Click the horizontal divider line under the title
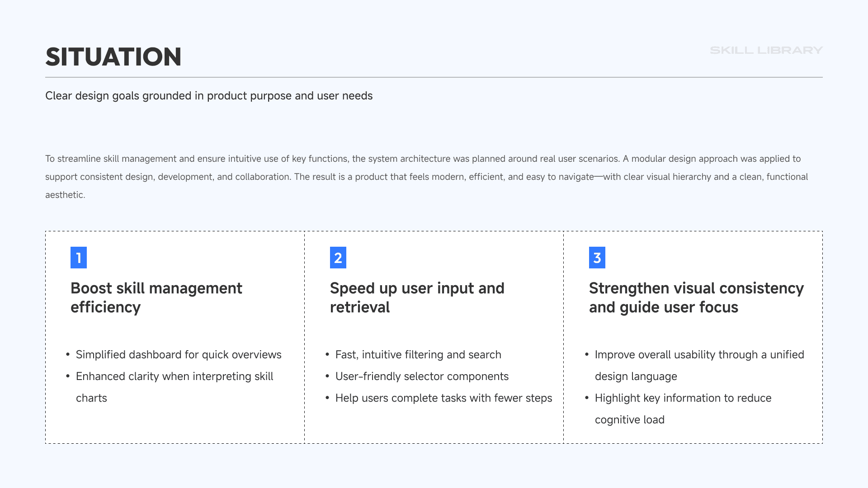Viewport: 868px width, 488px height. point(434,77)
